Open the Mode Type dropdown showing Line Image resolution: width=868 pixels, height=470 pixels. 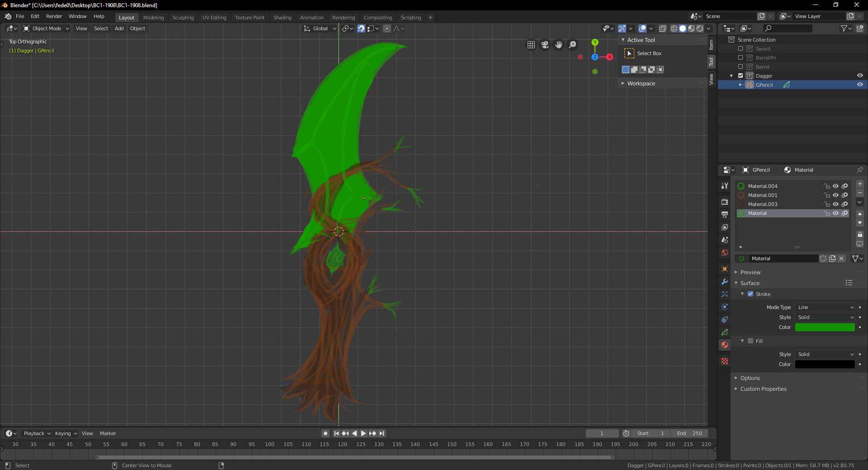825,307
